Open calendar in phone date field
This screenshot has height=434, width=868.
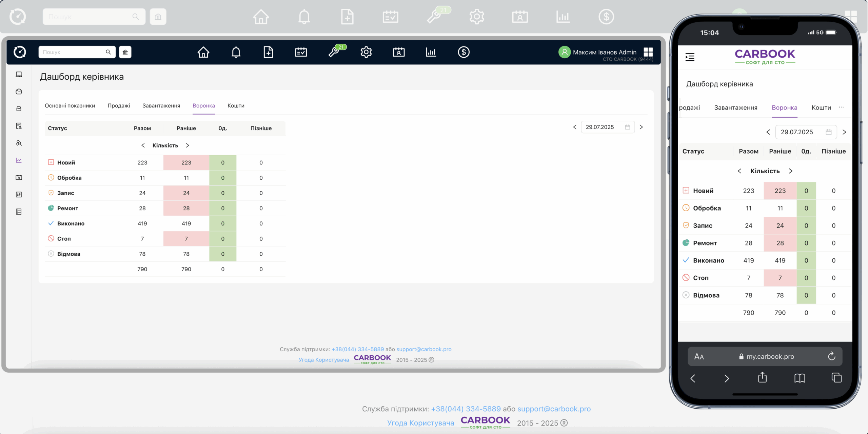(x=828, y=132)
